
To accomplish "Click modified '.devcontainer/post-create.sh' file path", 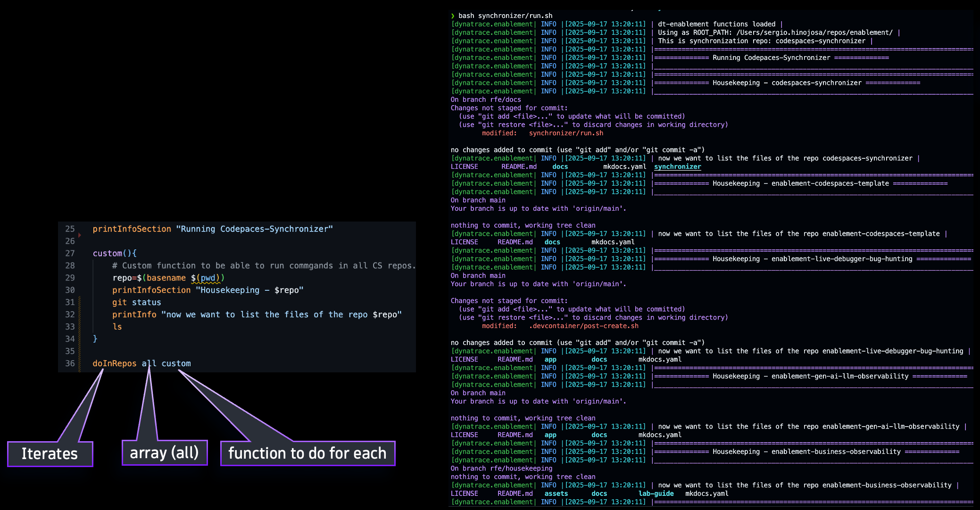I will coord(583,326).
